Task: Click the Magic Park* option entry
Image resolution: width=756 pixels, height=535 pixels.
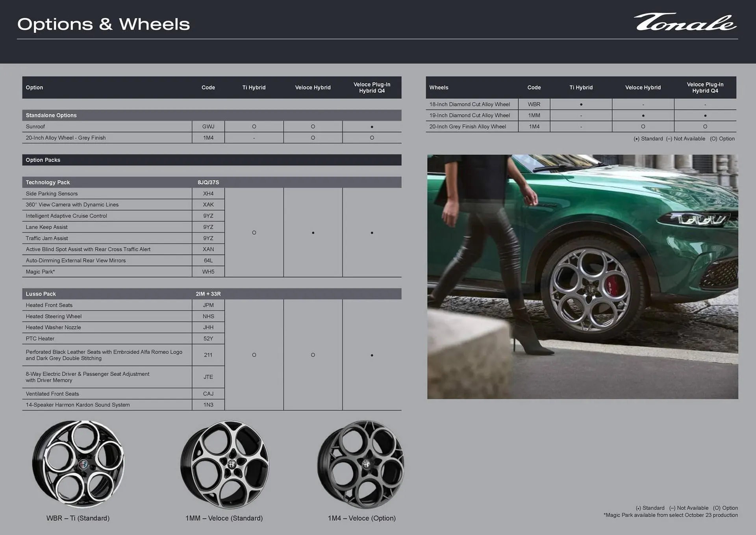Action: pos(41,271)
